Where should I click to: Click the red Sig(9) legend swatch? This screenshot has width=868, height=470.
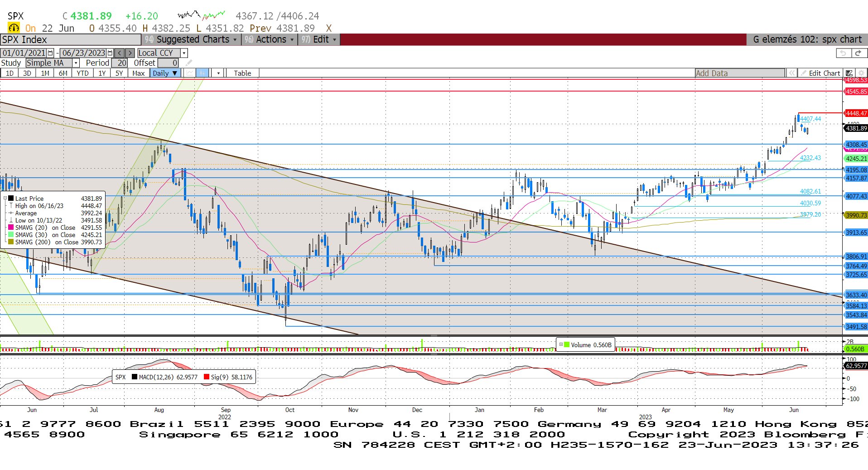207,377
